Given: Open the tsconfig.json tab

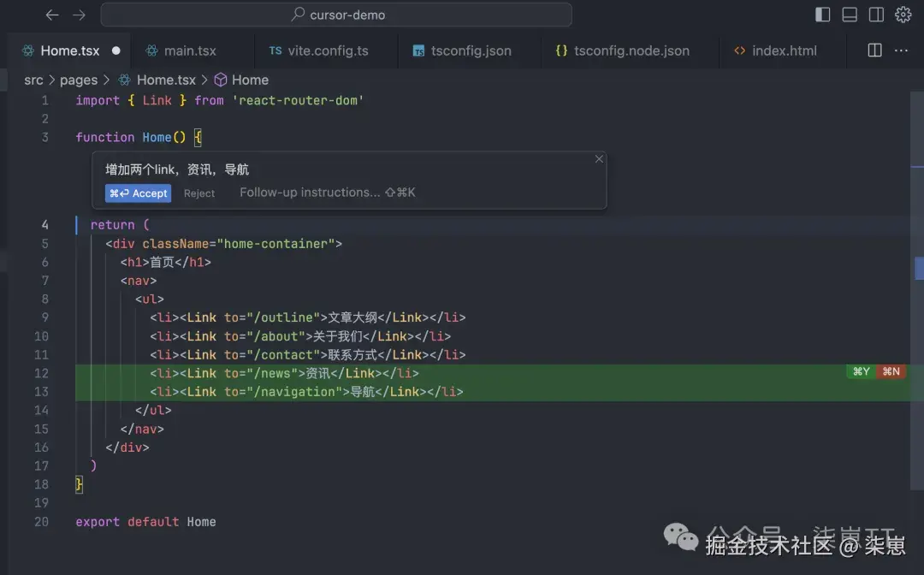Looking at the screenshot, I should (471, 50).
